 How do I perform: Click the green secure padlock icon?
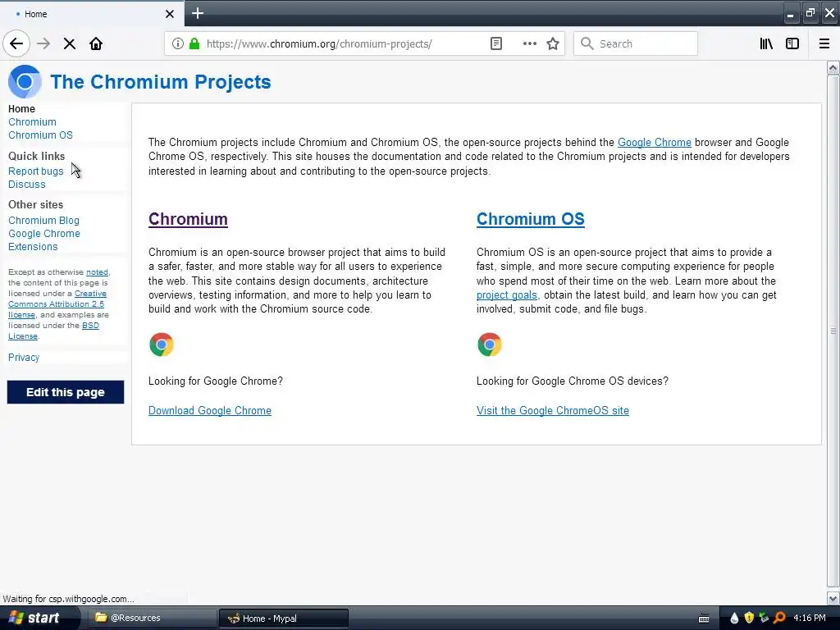coord(194,43)
